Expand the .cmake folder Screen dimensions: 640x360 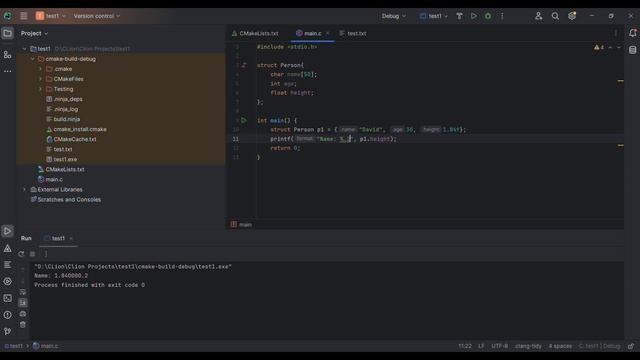(x=40, y=69)
